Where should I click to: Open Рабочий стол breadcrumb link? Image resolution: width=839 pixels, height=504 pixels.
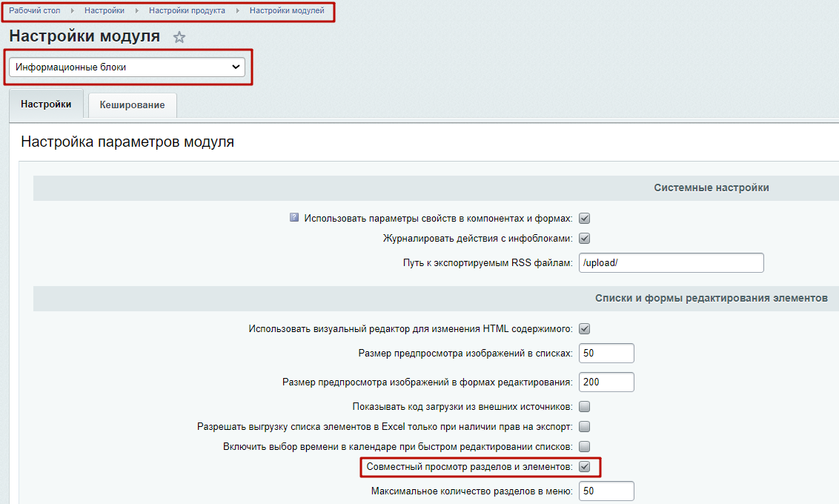click(x=35, y=10)
